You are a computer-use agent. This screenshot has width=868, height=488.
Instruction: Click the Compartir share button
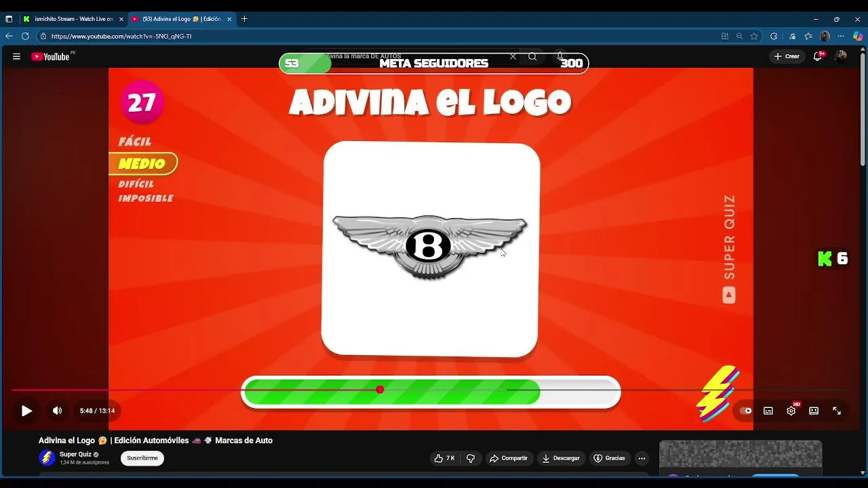(x=509, y=458)
